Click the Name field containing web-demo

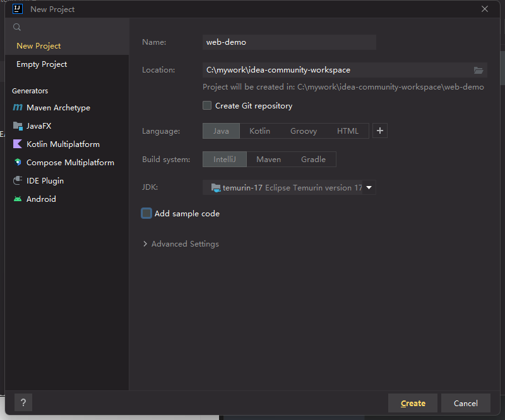pos(289,42)
